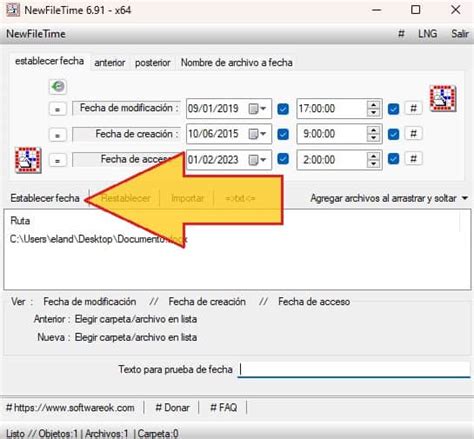Click the green back arrow icon

click(58, 87)
